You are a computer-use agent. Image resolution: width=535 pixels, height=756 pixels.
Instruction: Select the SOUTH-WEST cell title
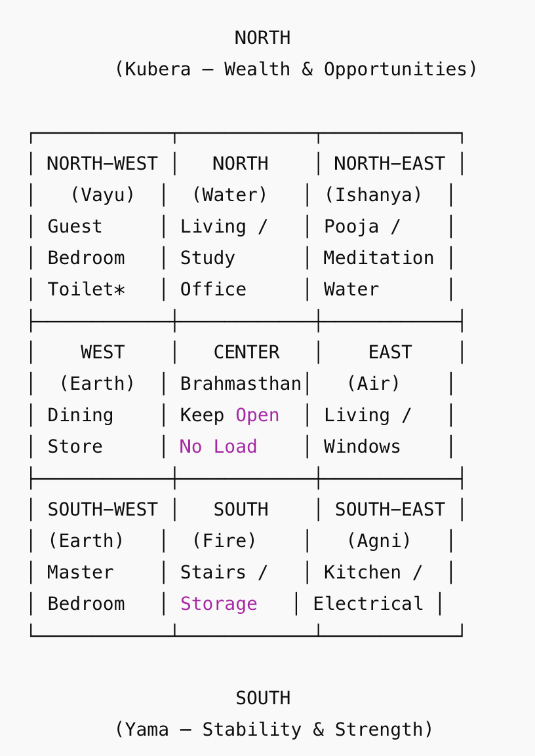(102, 510)
